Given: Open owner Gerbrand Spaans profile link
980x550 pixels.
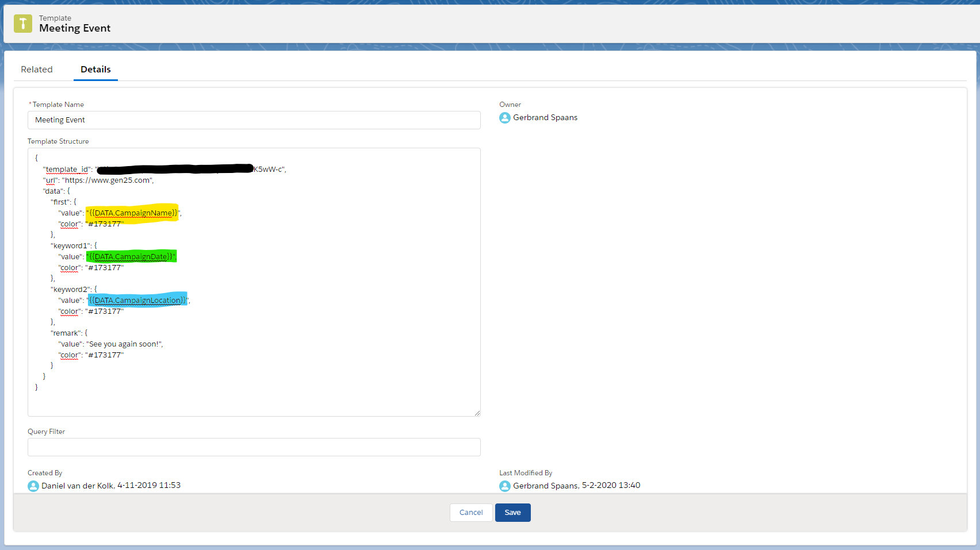Looking at the screenshot, I should (x=545, y=118).
